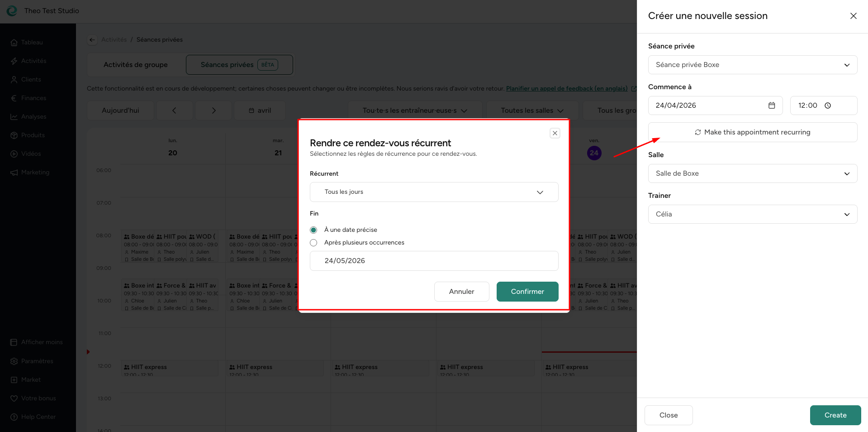The width and height of the screenshot is (868, 432).
Task: Switch to Activités de groupe tab
Action: (136, 65)
